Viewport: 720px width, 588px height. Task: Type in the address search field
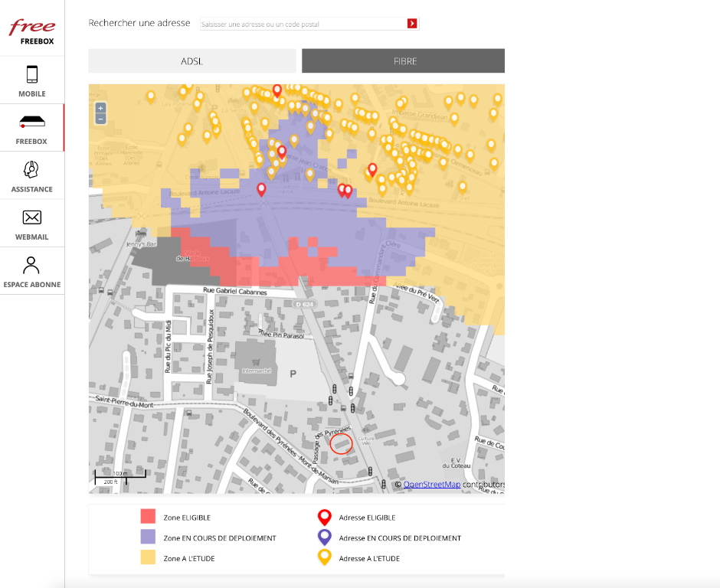coord(303,24)
